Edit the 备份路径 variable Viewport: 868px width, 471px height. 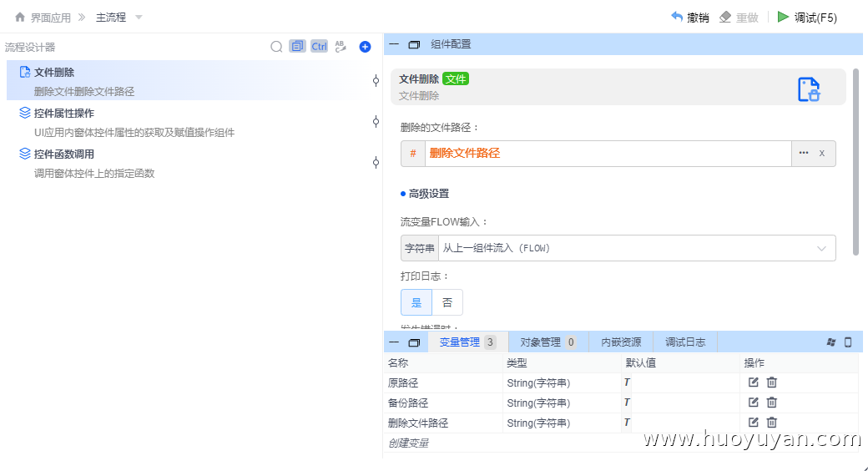coord(753,402)
